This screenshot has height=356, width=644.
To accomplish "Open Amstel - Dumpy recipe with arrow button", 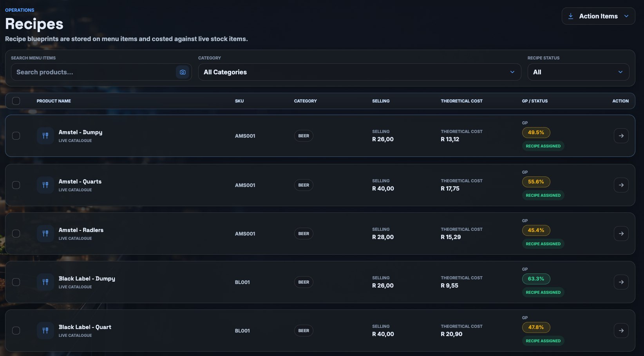I will (621, 136).
